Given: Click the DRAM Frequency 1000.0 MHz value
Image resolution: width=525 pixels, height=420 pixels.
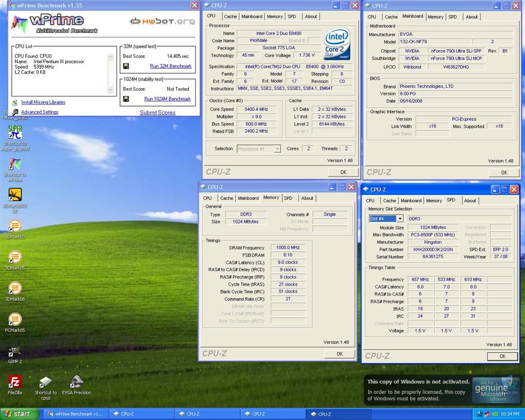Looking at the screenshot, I should 288,248.
